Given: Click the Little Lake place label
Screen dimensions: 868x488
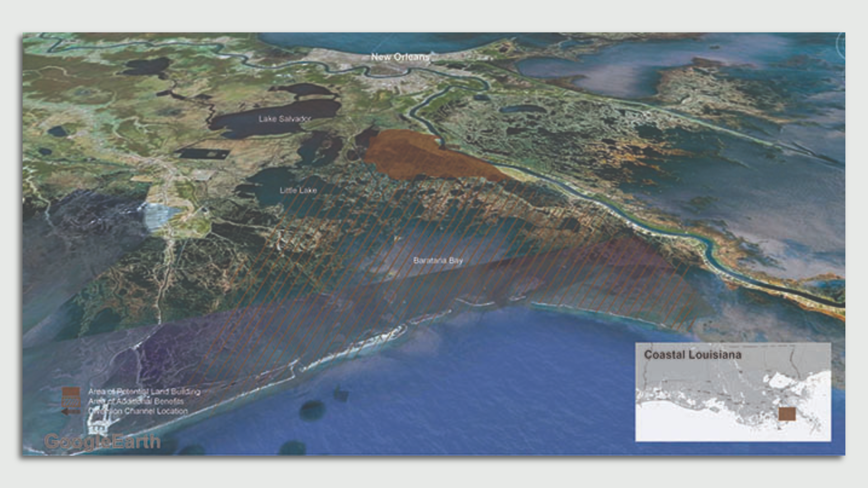Looking at the screenshot, I should [x=299, y=191].
